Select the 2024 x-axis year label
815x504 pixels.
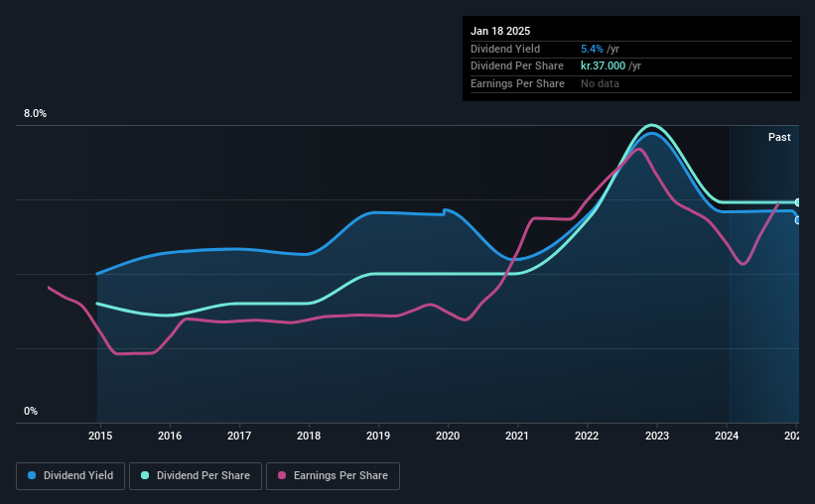click(x=727, y=436)
